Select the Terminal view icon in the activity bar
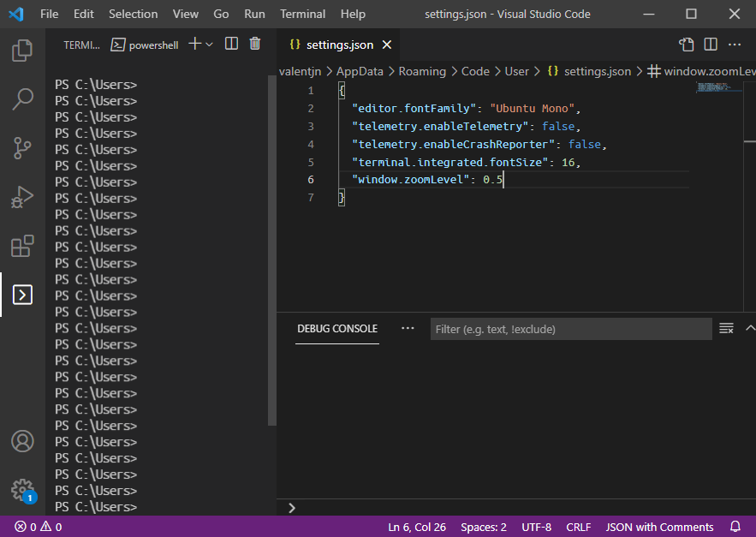Screen dimensions: 756x537 pyautogui.click(x=22, y=295)
